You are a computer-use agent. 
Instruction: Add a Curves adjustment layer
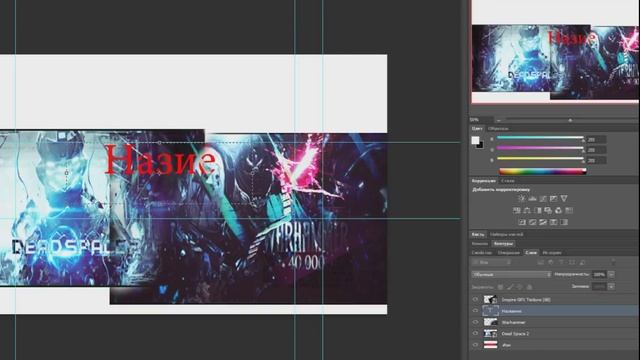543,198
